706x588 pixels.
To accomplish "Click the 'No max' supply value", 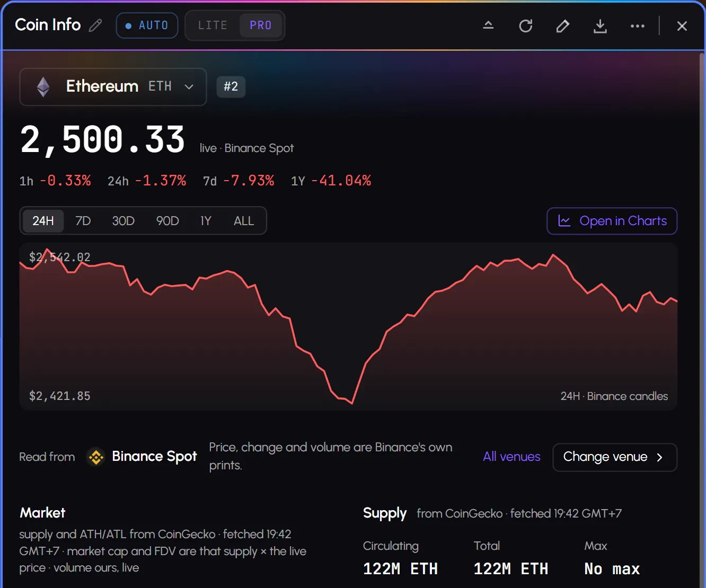I will tap(612, 569).
